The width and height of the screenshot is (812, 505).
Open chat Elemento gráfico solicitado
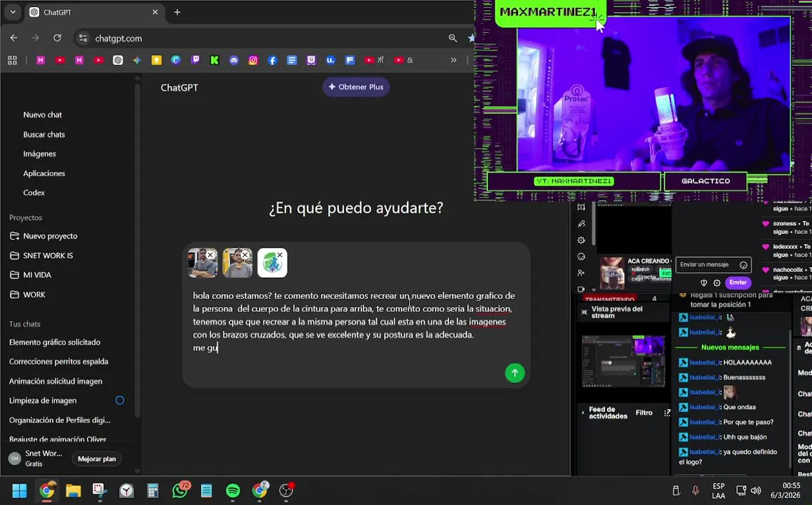tap(54, 342)
